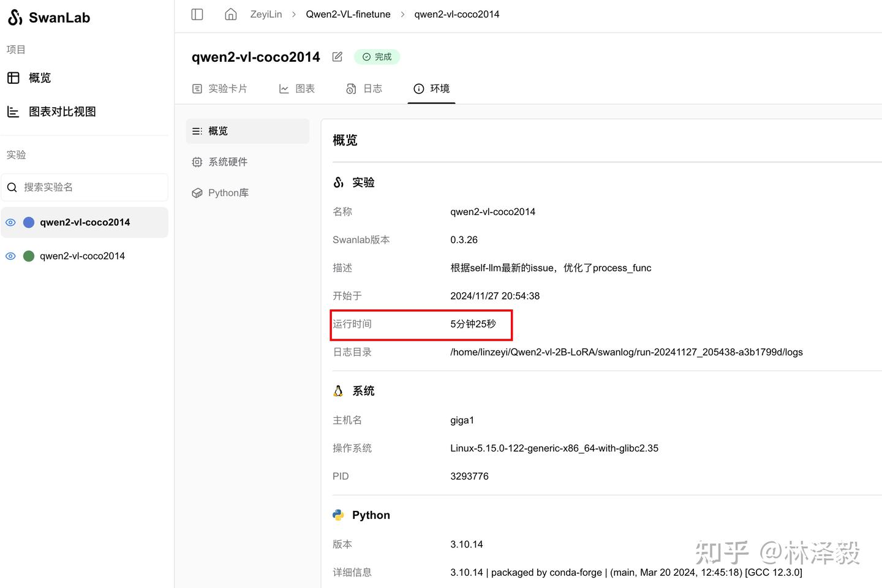Select 概览 item in environment side menu
Viewport: 882px width, 588px height.
(217, 131)
